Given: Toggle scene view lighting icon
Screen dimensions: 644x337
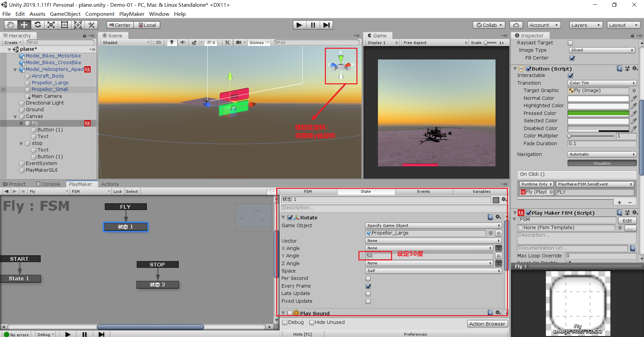Looking at the screenshot, I should pos(172,42).
